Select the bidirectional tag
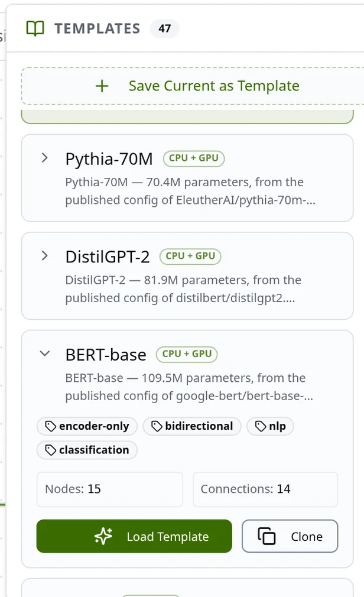The height and width of the screenshot is (597, 364). [192, 426]
